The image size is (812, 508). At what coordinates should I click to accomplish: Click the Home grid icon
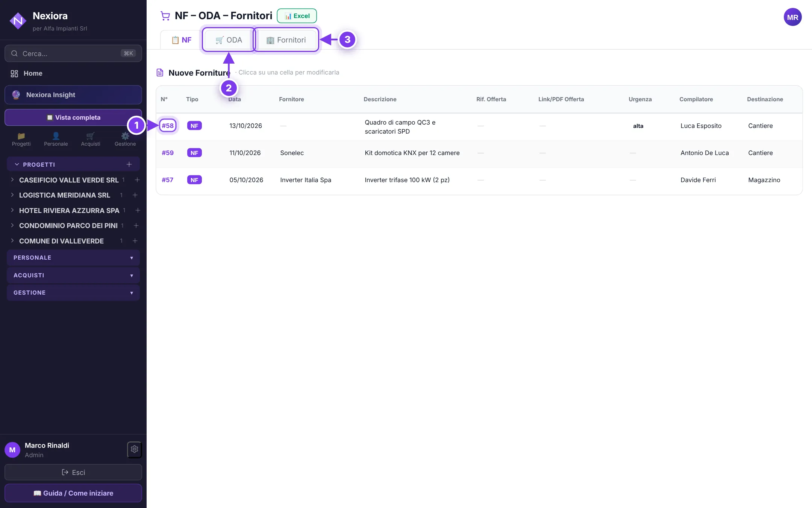(14, 73)
